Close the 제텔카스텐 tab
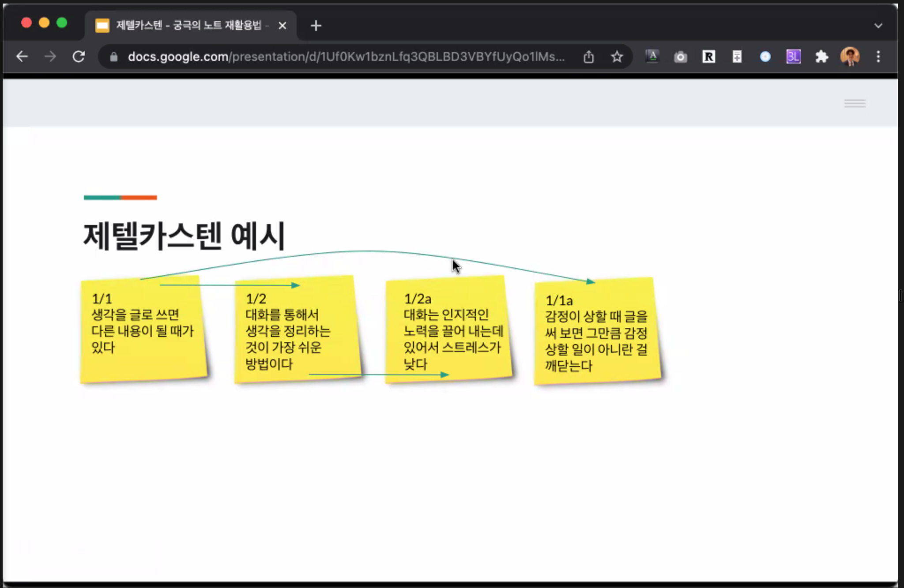The height and width of the screenshot is (588, 904). coord(282,26)
